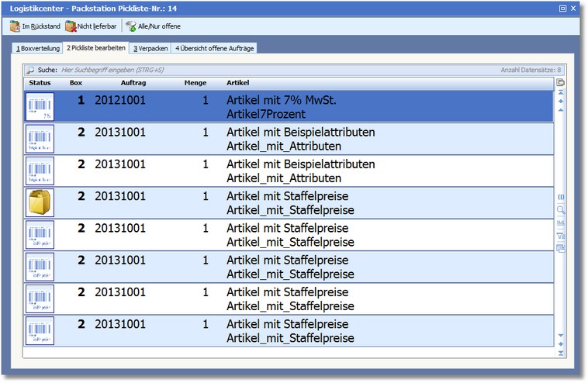Click the yellow package status icon
588x383 pixels.
[x=40, y=202]
